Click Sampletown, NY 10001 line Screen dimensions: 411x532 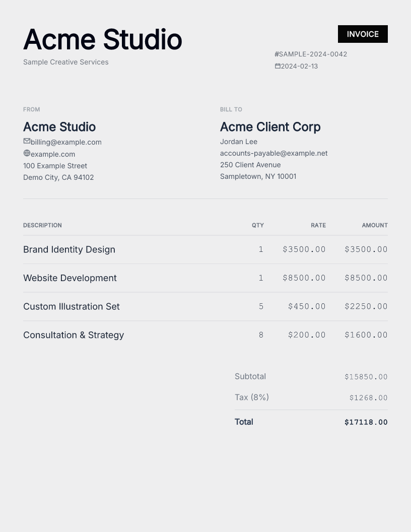click(x=258, y=176)
